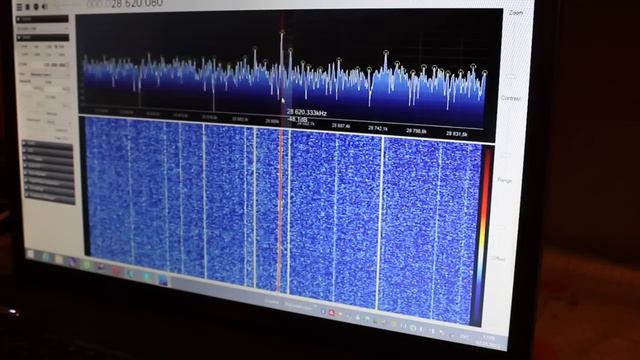The image size is (640, 360).
Task: Click the waterfall color gradient bar
Action: click(482, 237)
